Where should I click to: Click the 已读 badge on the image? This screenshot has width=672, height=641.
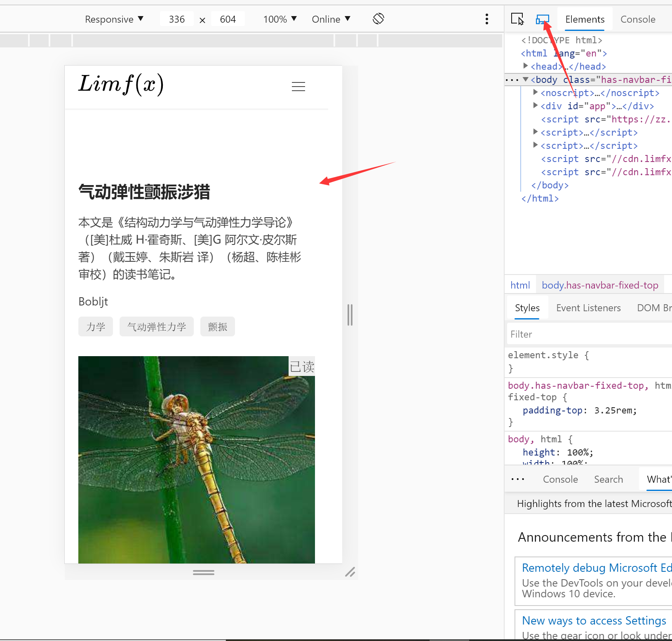(302, 366)
